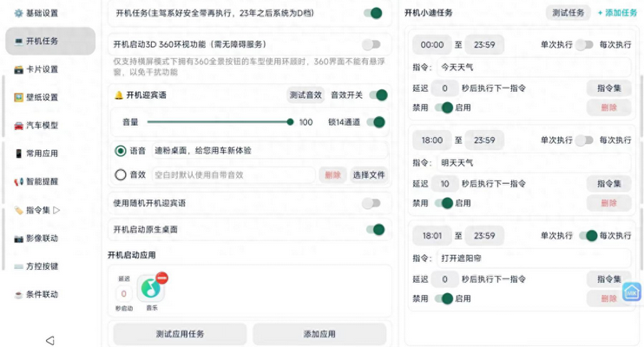Screen dimensions: 644x347
Task: Enable the 开机启动3D 360环视功能 switch
Action: [371, 44]
